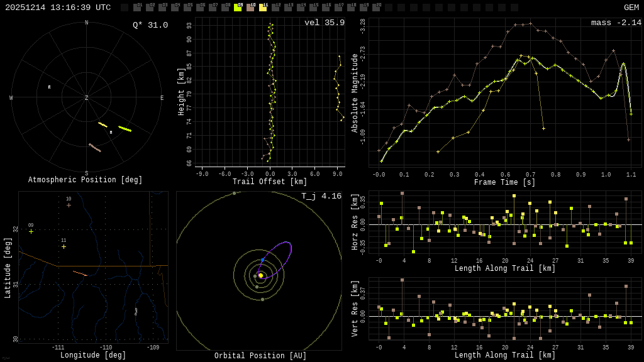
Task: Toggle the brown station 10 indicator box
Action: coord(250,8)
